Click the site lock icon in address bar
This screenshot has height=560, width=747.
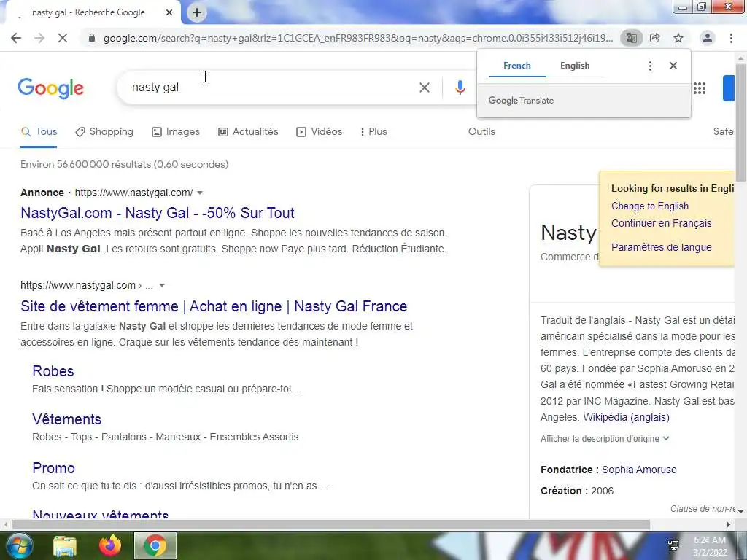(92, 38)
